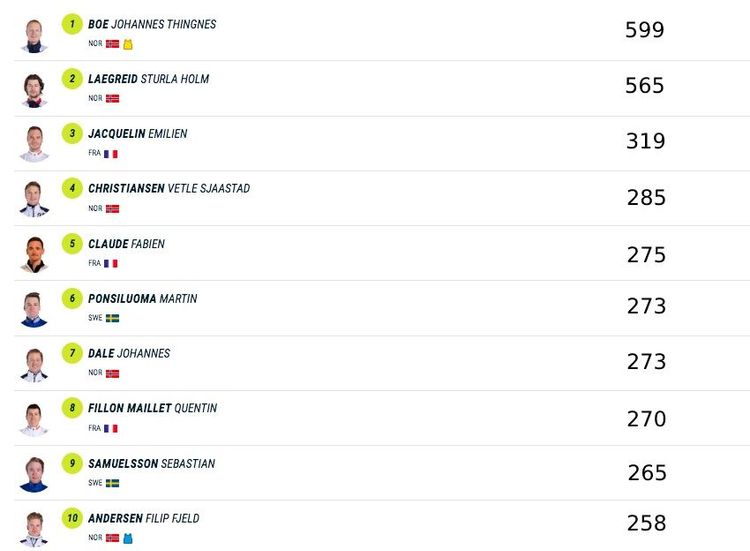Click rank 1 badge next to Boe
Viewport: 750px width, 551px height.
72,24
